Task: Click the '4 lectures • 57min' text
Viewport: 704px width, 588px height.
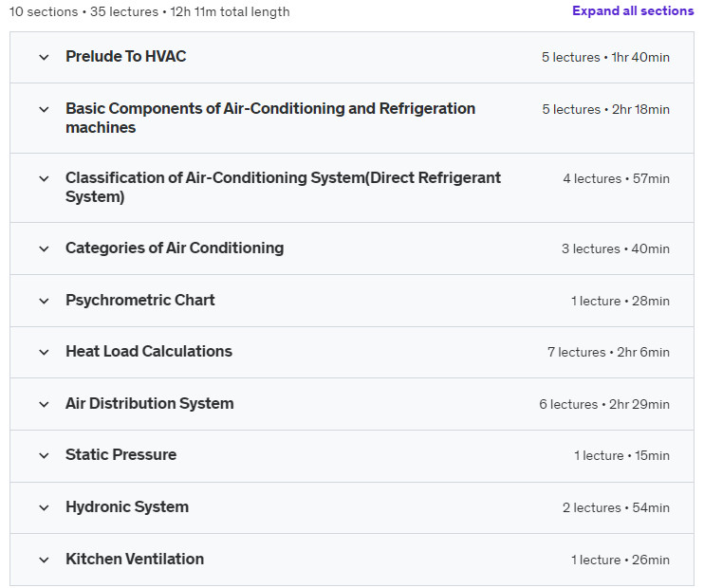Action: click(616, 178)
